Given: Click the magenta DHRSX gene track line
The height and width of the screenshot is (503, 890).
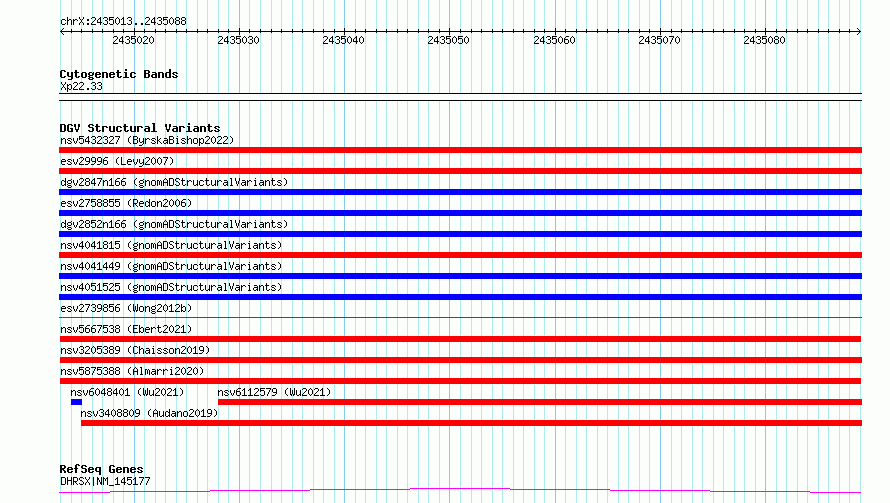Looking at the screenshot, I should click(460, 490).
